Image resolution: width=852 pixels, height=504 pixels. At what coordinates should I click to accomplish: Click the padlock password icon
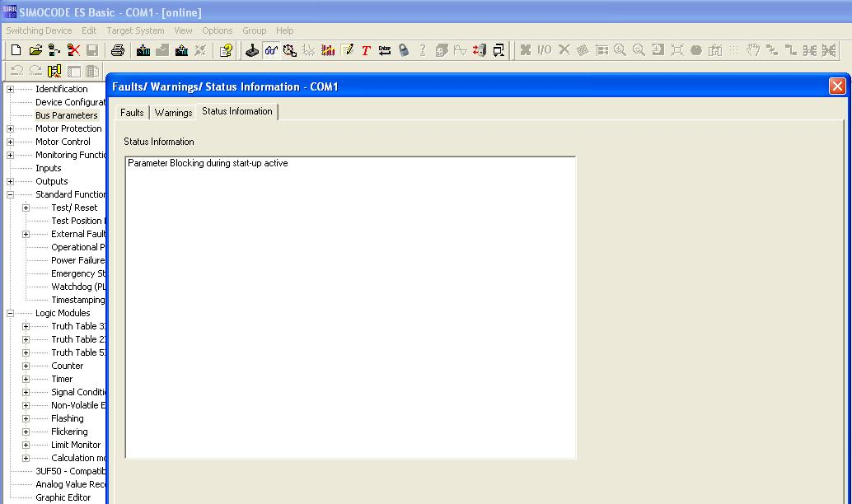click(403, 50)
